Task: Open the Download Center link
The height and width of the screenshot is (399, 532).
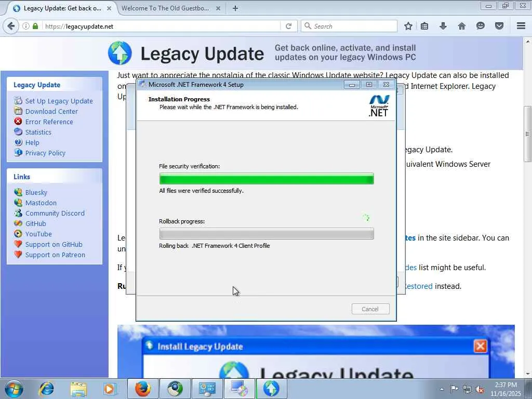Action: (51, 111)
